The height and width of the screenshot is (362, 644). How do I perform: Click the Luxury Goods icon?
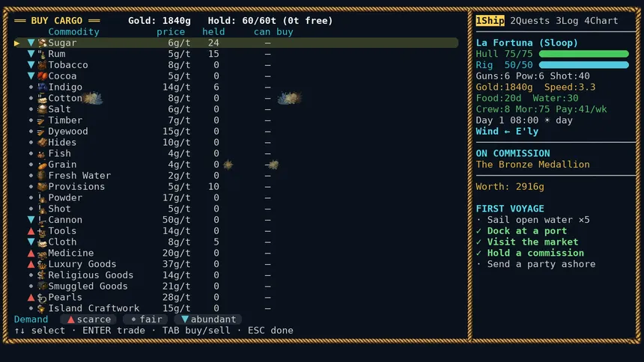42,264
